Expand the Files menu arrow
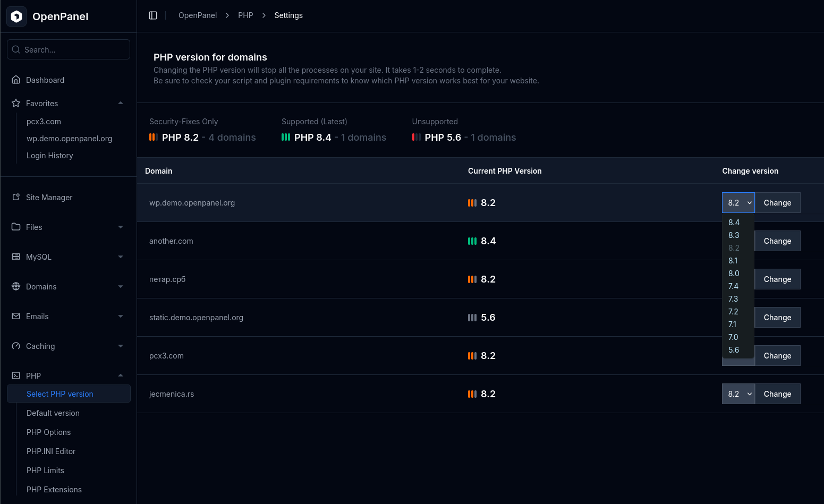Viewport: 824px width, 504px height. coord(121,227)
